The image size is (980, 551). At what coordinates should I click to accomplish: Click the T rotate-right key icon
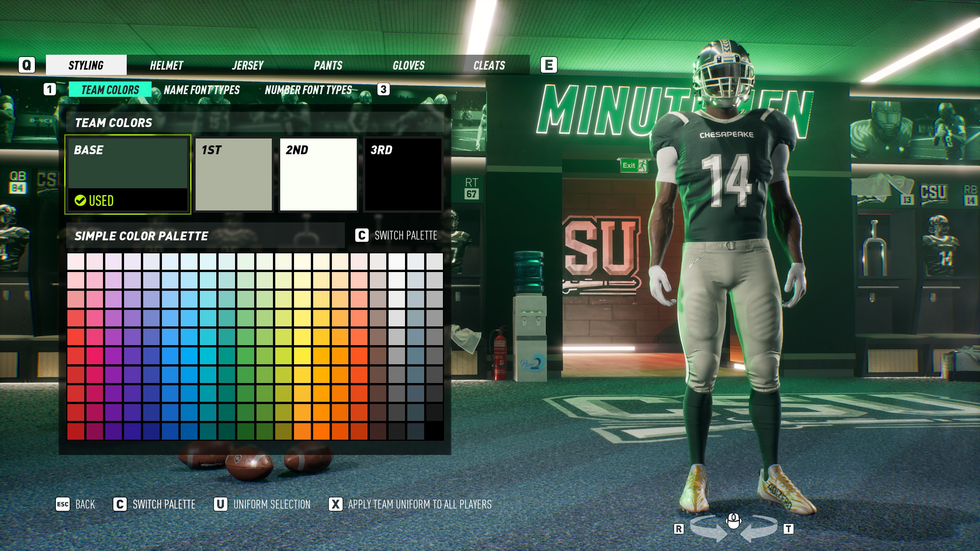(788, 529)
